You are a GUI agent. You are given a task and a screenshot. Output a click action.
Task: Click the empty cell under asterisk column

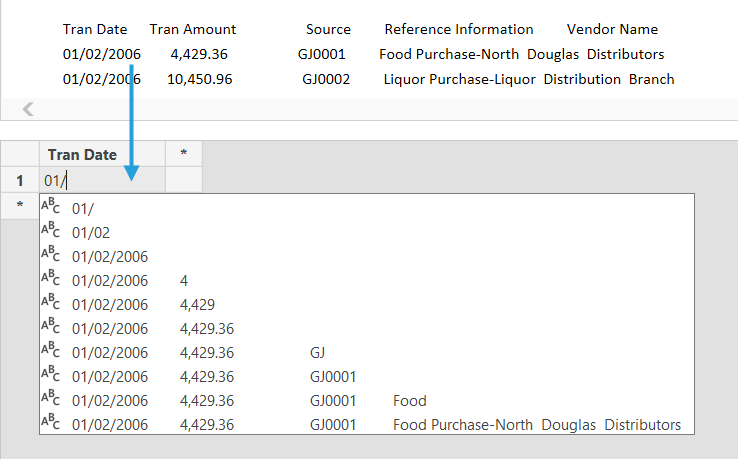pyautogui.click(x=183, y=180)
